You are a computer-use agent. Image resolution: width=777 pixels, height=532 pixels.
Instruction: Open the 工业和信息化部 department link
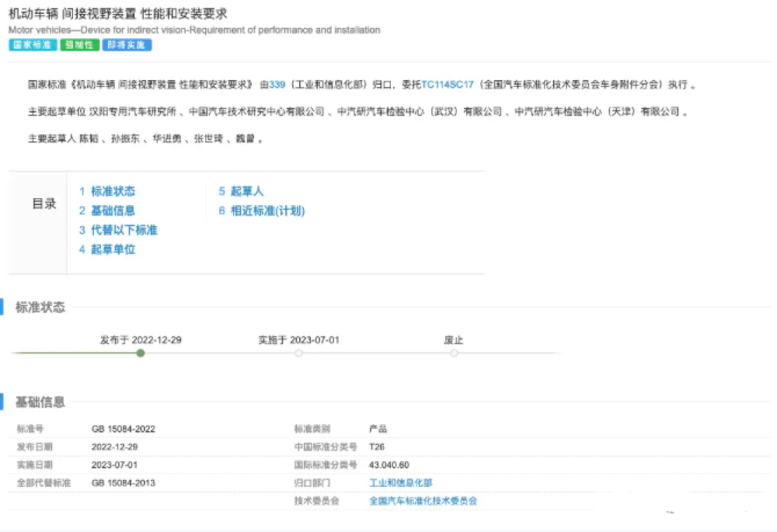click(400, 483)
